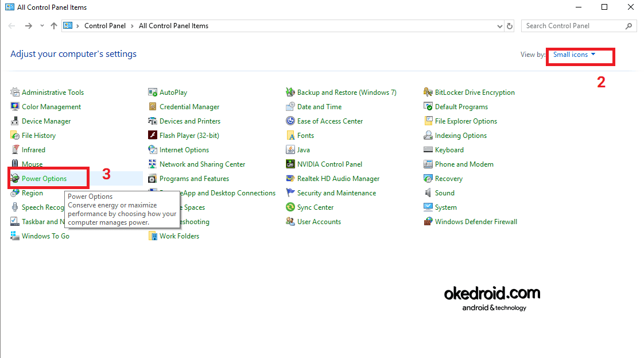Open File Explorer Options link
This screenshot has height=358, width=644.
[x=466, y=121]
